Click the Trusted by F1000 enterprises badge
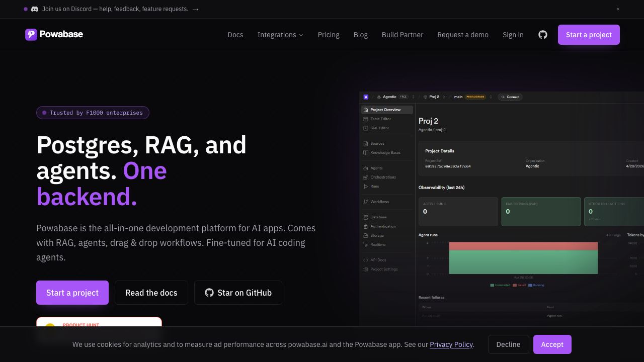Screen dimensions: 644x362 pos(93,113)
